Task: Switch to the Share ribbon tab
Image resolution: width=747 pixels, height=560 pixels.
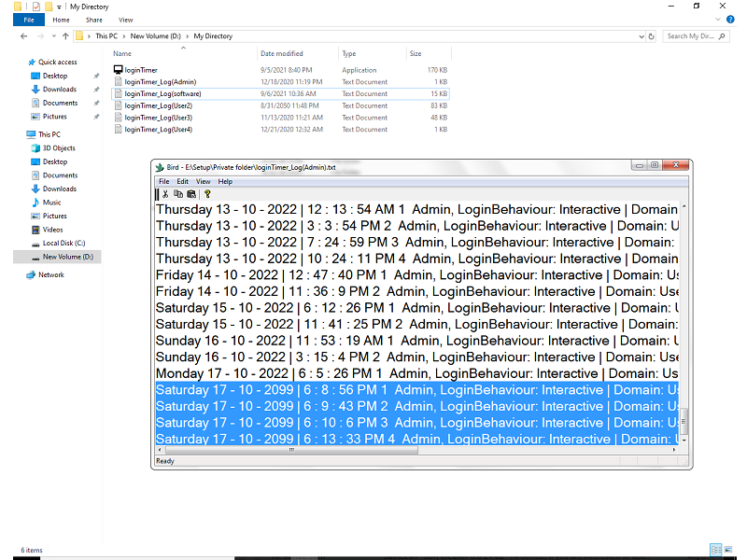Action: pyautogui.click(x=94, y=20)
